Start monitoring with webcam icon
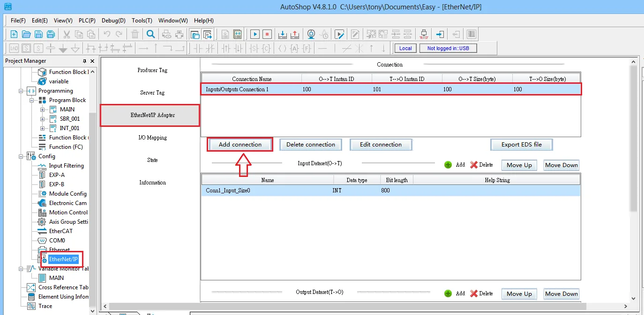 pos(311,34)
